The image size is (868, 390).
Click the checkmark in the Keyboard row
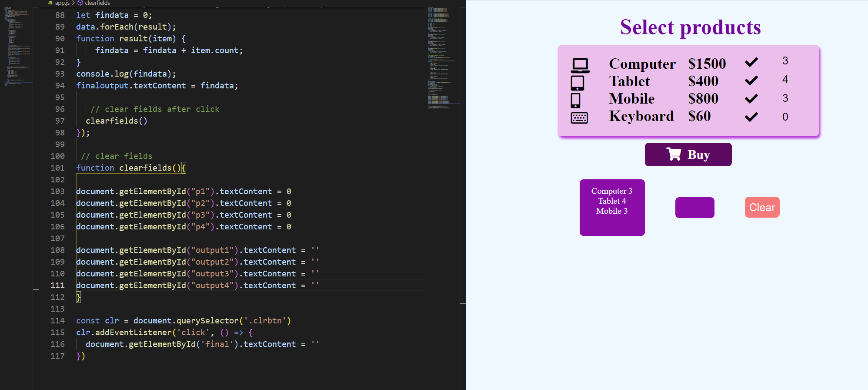click(751, 117)
